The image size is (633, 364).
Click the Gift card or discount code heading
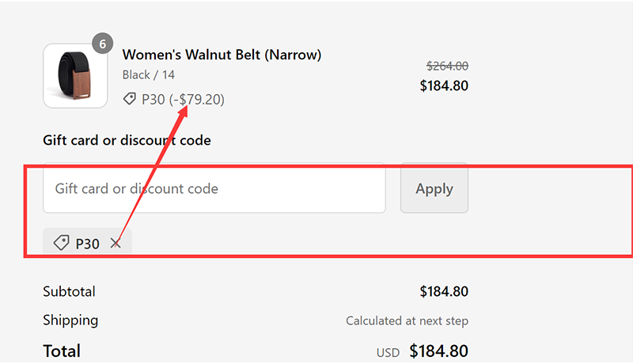pos(127,141)
